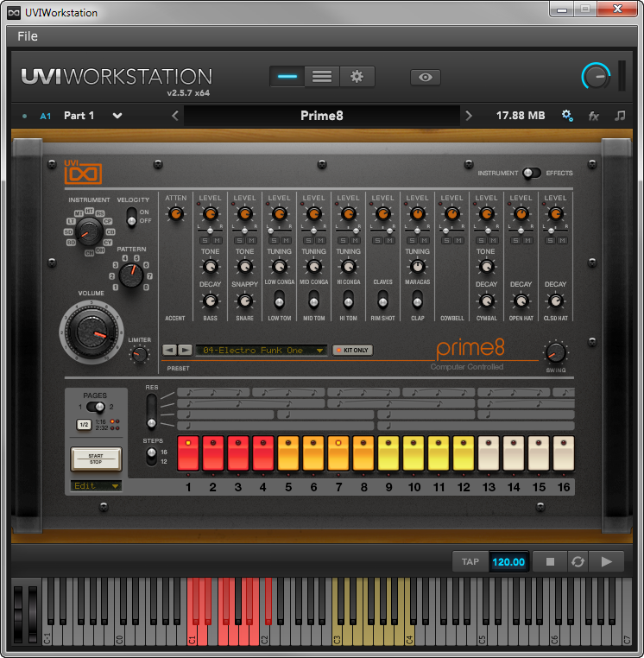Mute the Snare channel
644x658 pixels.
point(251,240)
